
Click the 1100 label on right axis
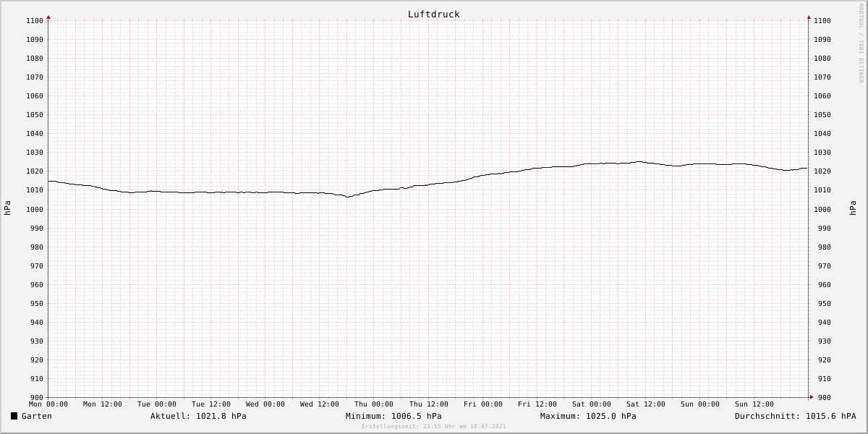(x=822, y=21)
